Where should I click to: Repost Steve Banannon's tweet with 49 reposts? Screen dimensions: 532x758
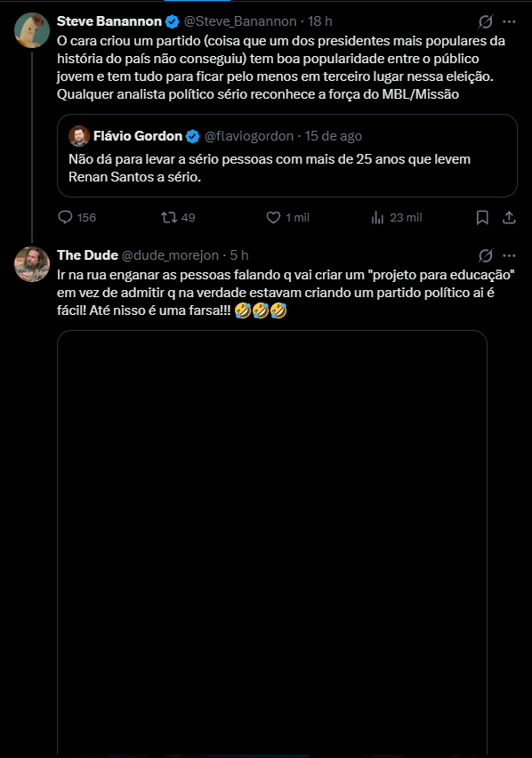click(178, 218)
